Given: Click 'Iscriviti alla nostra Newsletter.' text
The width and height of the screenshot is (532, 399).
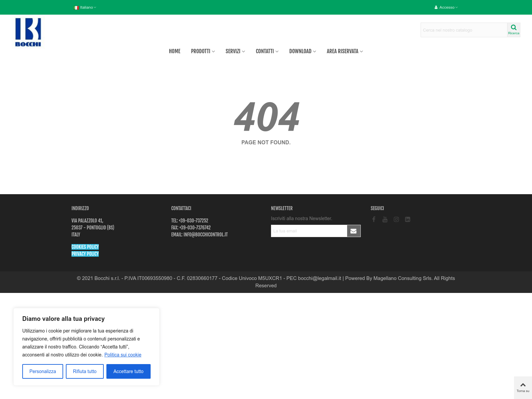Looking at the screenshot, I should pos(302,218).
